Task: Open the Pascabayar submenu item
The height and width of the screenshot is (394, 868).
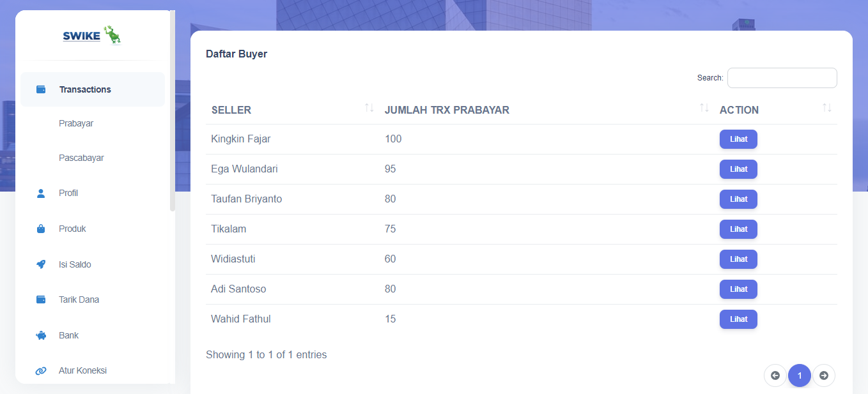Action: (81, 158)
